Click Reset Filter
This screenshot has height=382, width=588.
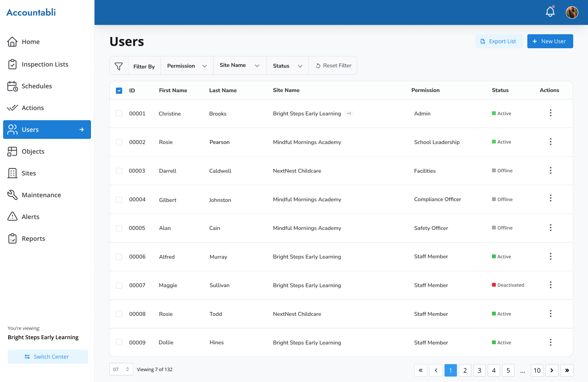pyautogui.click(x=333, y=66)
